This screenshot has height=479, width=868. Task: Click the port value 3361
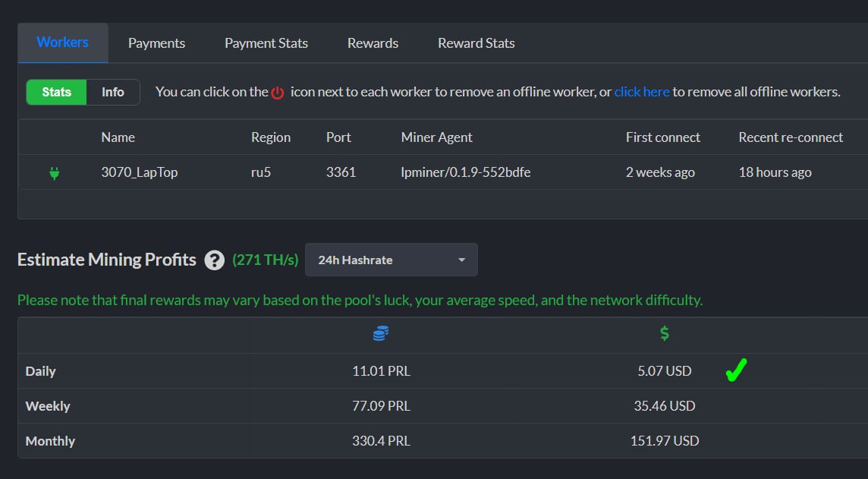(x=341, y=172)
